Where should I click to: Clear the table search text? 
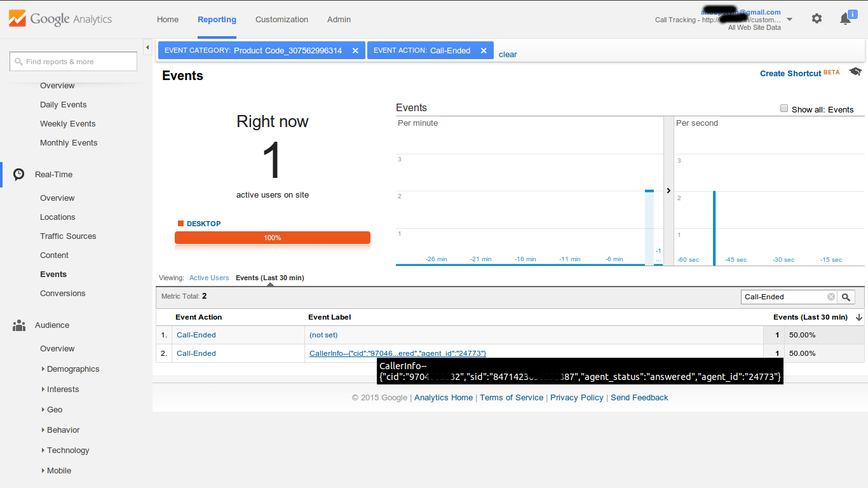[x=831, y=297]
